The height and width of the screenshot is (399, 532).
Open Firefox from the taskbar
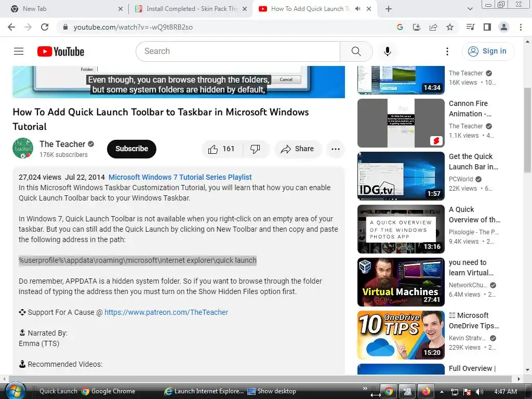click(425, 392)
